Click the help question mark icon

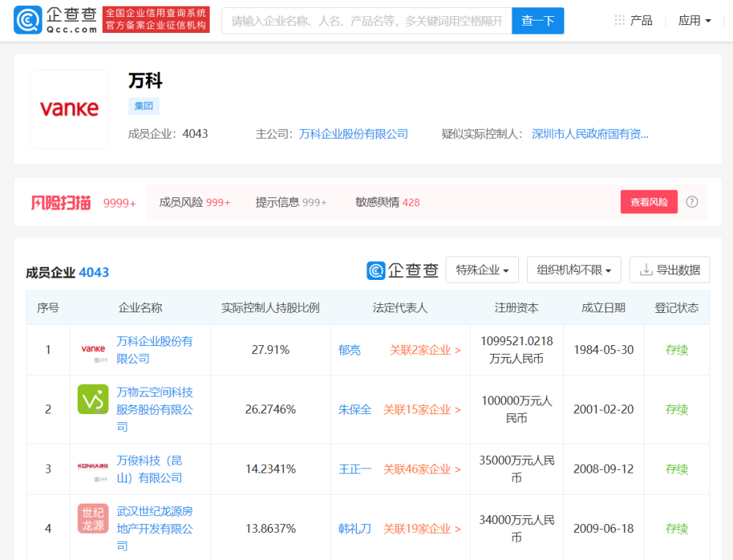click(x=692, y=202)
